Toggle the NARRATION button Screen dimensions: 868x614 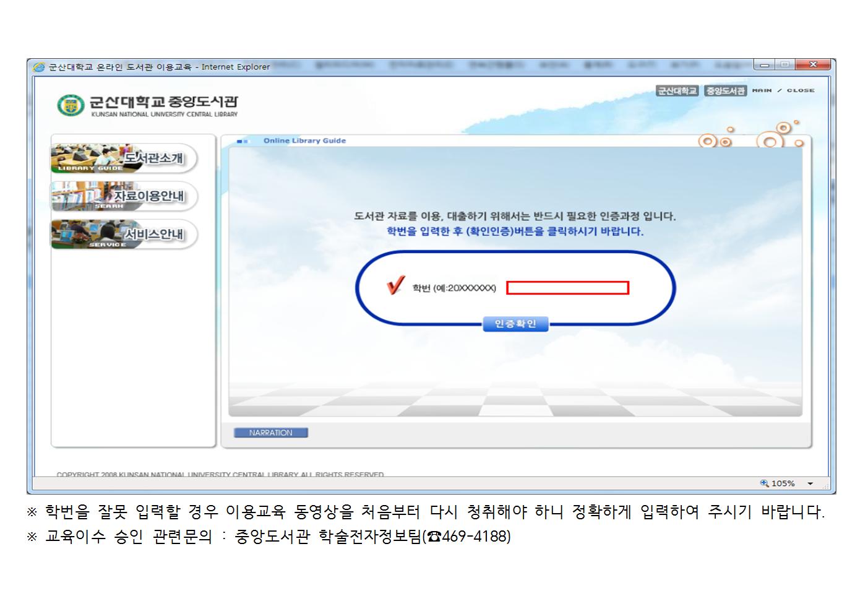coord(270,433)
